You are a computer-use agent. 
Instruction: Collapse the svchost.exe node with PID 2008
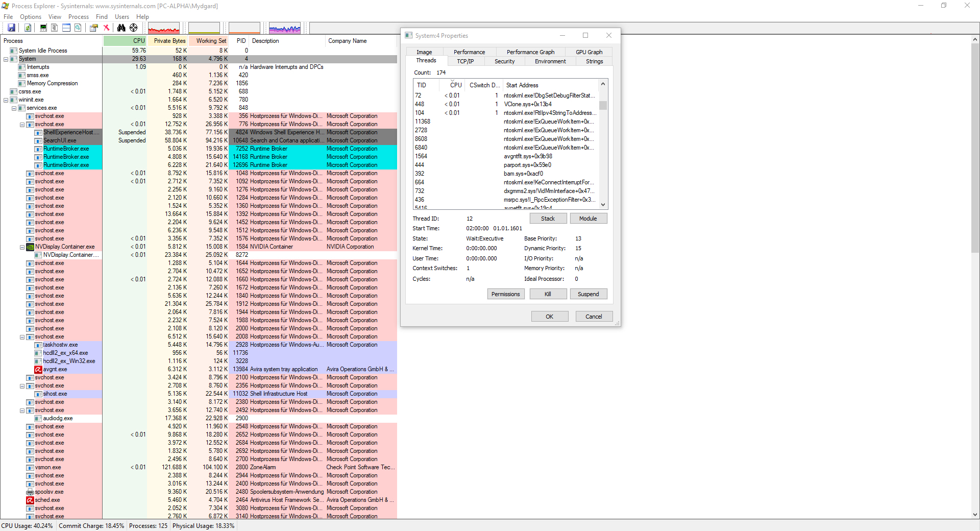pyautogui.click(x=22, y=336)
